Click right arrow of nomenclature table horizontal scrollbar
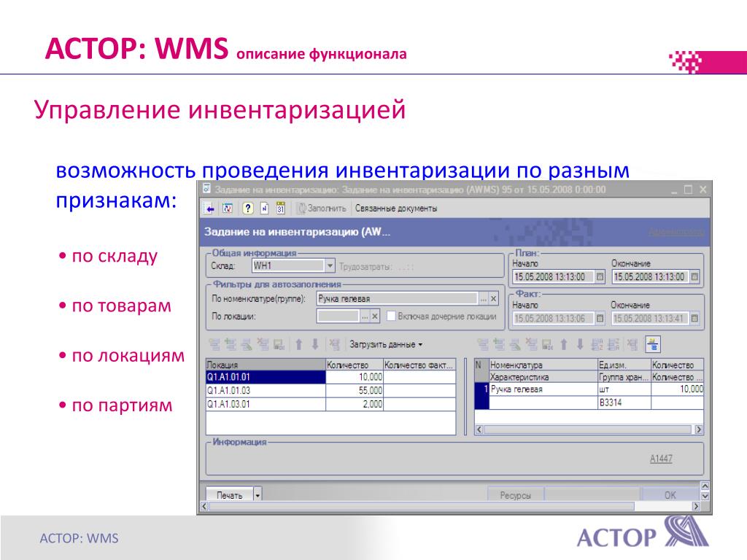The height and width of the screenshot is (560, 747). coord(698,429)
